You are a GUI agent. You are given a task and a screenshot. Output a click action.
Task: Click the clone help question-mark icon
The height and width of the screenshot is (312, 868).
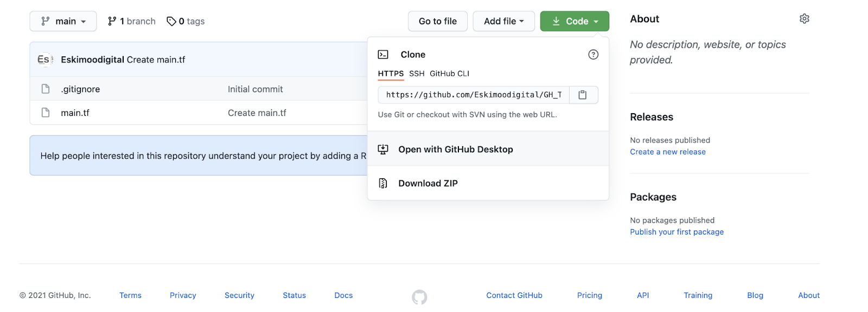(593, 55)
